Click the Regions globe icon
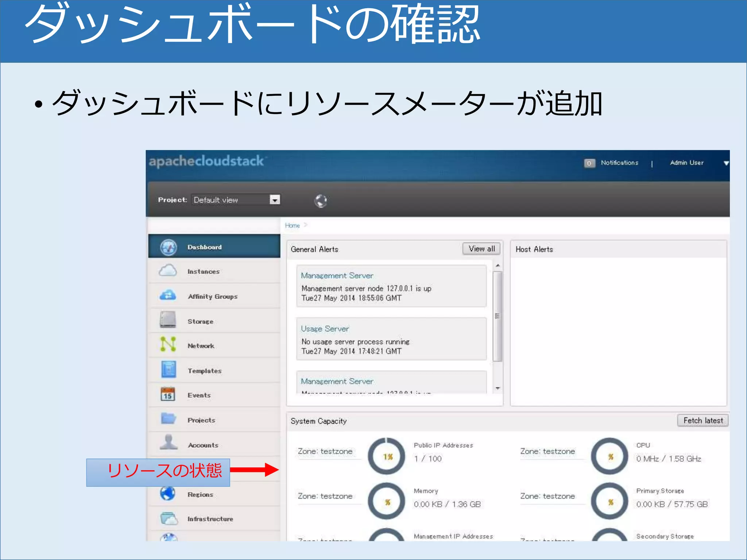This screenshot has width=747, height=560. point(168,494)
